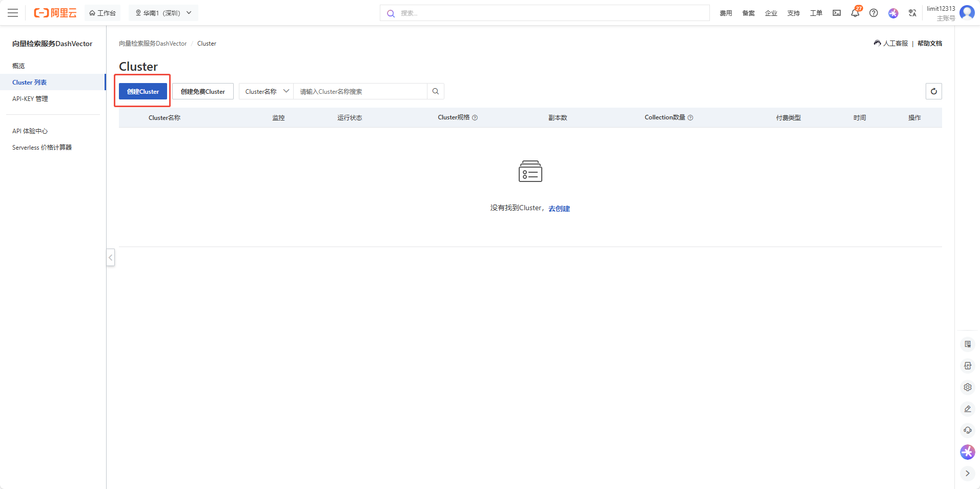The height and width of the screenshot is (489, 980).
Task: Click the 去创建 link
Action: pos(559,208)
